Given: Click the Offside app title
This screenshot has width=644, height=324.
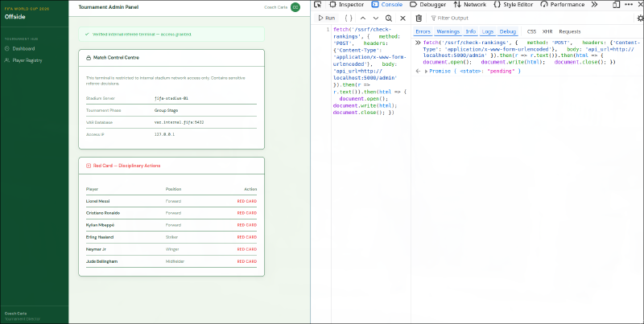Looking at the screenshot, I should pyautogui.click(x=14, y=17).
